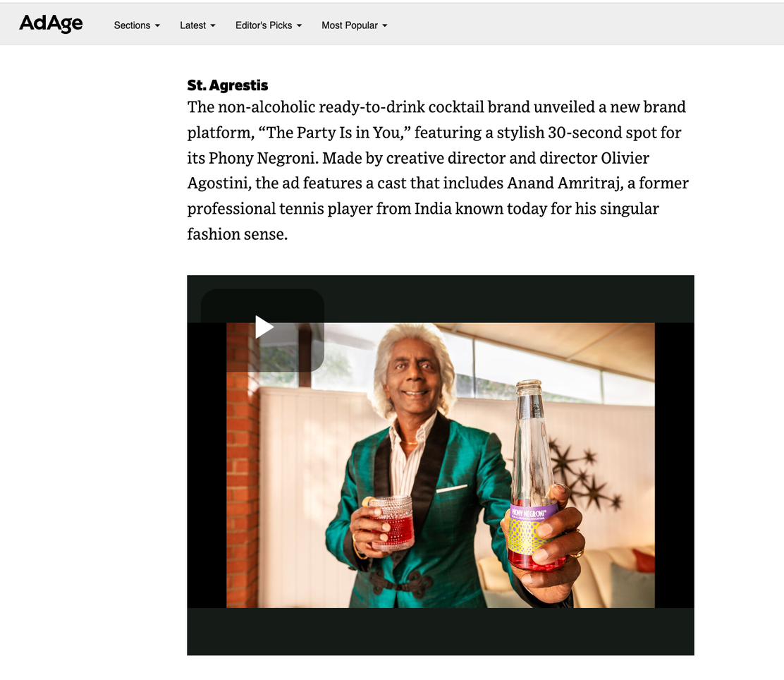This screenshot has height=680, width=784.
Task: Click the caret arrow beside Most Popular
Action: pyautogui.click(x=385, y=25)
